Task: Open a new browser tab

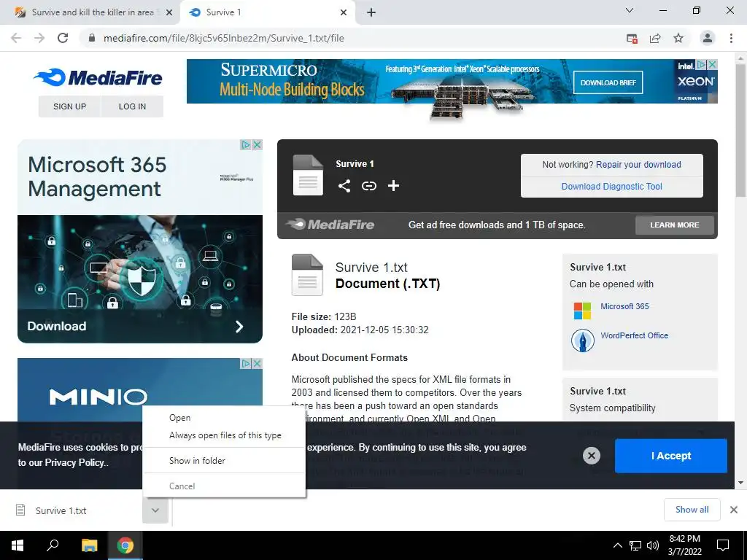Action: tap(371, 12)
